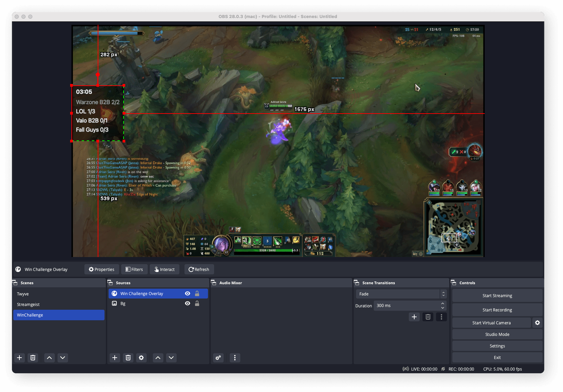Open the Fade transition dropdown
Viewport: 563px width, 392px height.
click(401, 294)
